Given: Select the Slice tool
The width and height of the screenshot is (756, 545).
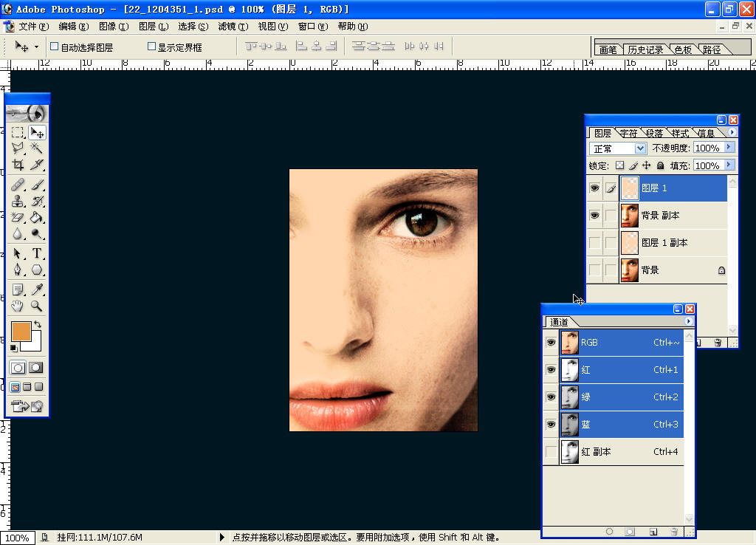Looking at the screenshot, I should [37, 165].
